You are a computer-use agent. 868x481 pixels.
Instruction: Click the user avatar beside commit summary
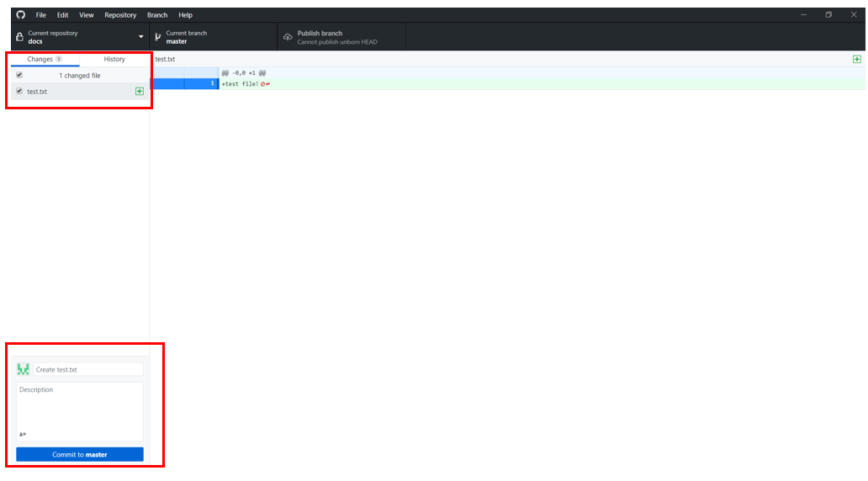24,369
